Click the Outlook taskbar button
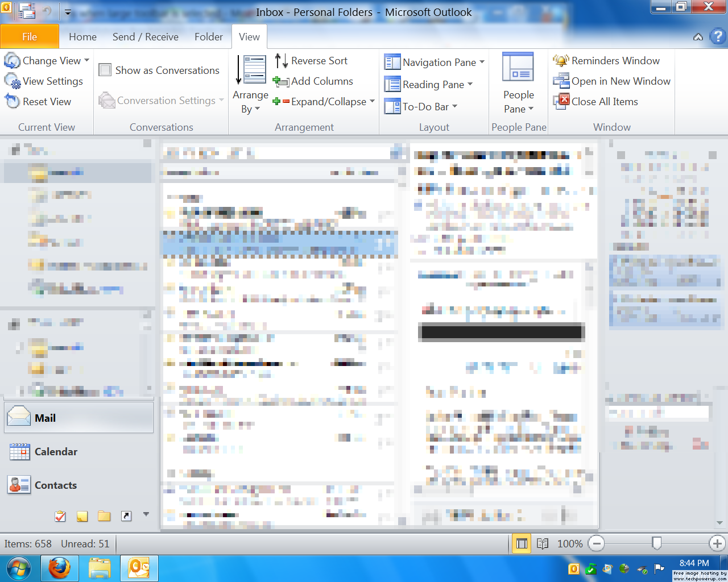 coord(139,568)
